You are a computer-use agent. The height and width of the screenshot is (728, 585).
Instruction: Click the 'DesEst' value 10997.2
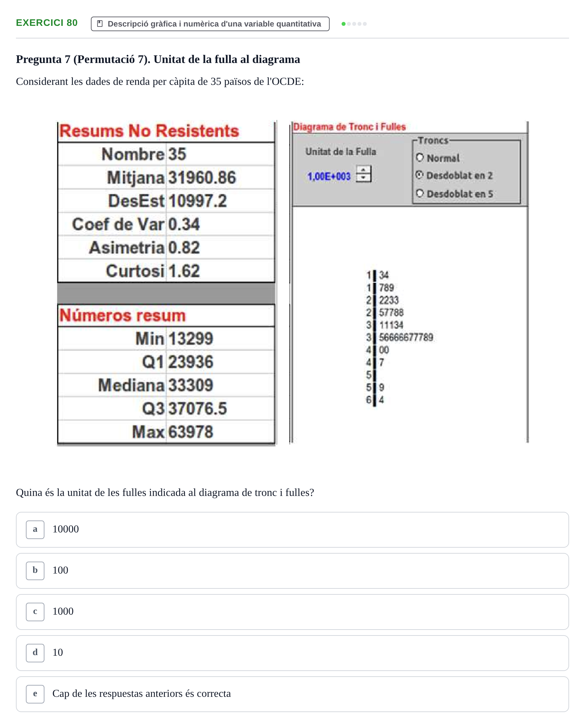(198, 201)
